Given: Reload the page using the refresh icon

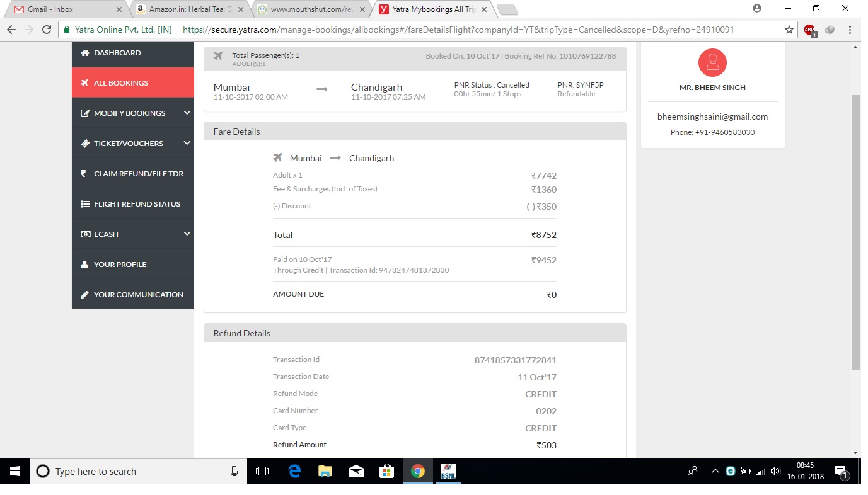Looking at the screenshot, I should click(x=46, y=30).
